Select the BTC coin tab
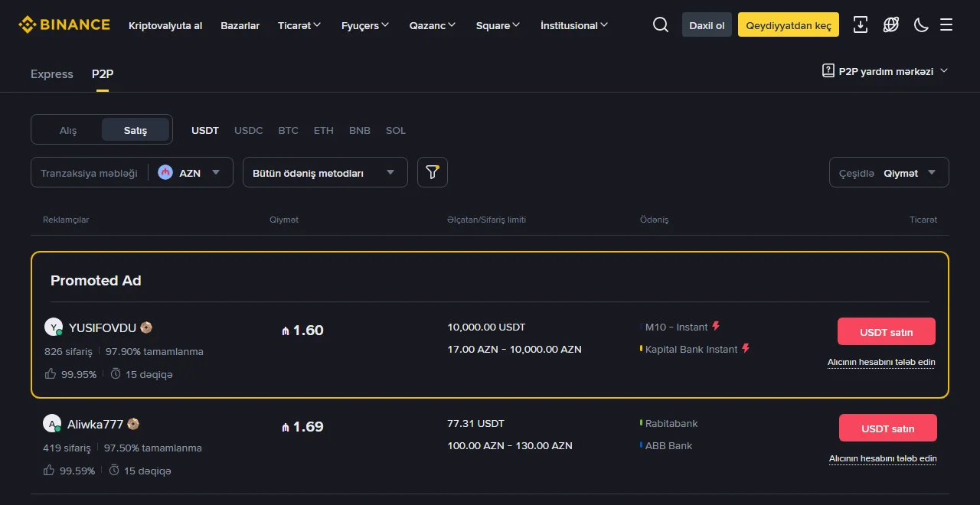Screen dimensions: 980x505 click(x=289, y=130)
